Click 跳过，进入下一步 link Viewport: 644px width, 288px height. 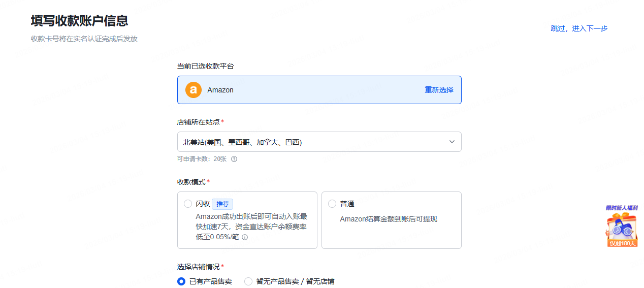click(579, 28)
